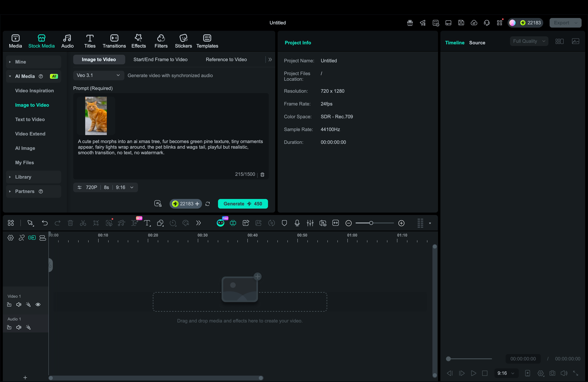Click the voiceover microphone icon

point(297,223)
